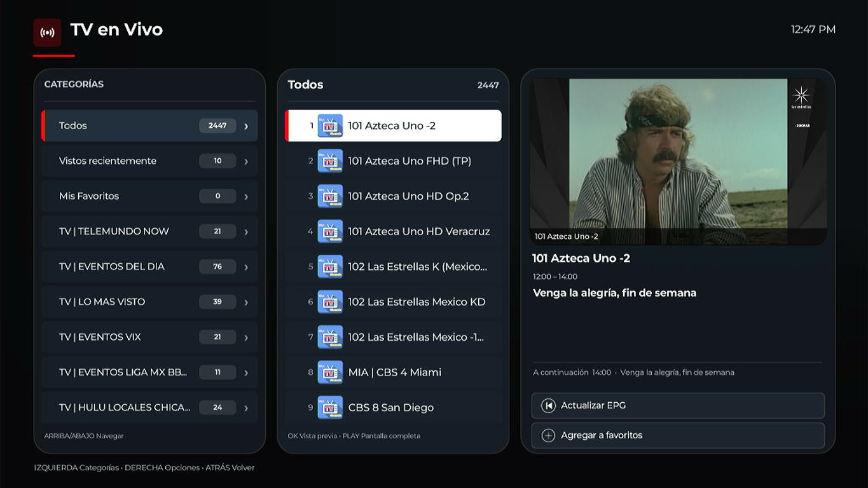Viewport: 868px width, 488px height.
Task: Select channel name 102 Las Estrellas K (Mexico
Action: [x=418, y=267]
